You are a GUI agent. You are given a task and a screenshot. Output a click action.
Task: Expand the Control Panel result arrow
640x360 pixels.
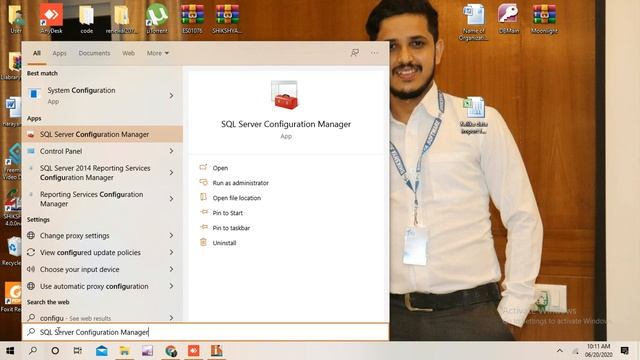[x=171, y=151]
